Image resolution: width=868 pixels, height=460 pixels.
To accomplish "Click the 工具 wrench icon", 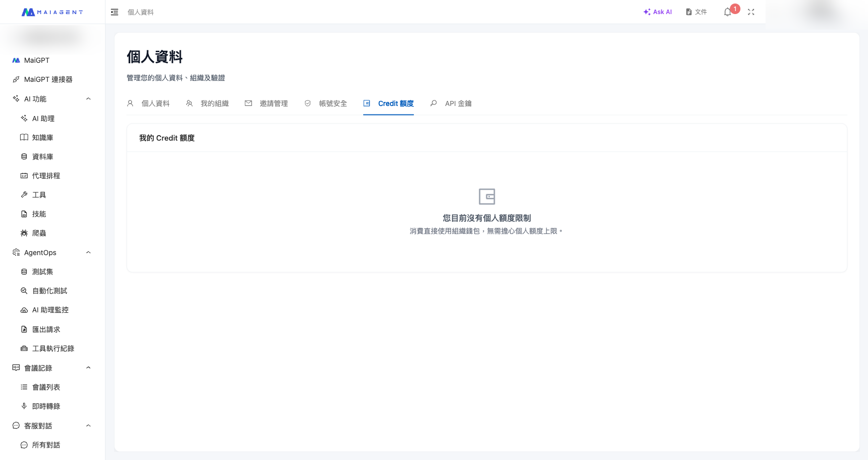I will click(24, 195).
